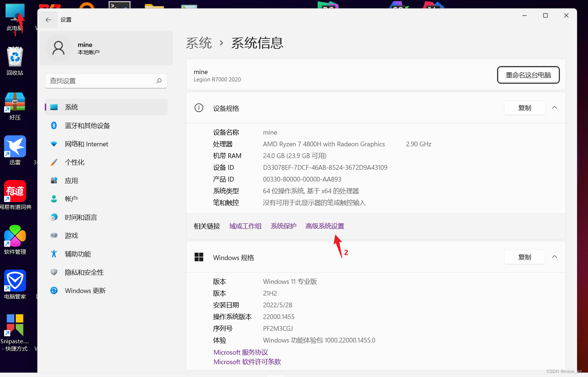Click 安装日期 value 2022/5/28
588x377 pixels.
coord(278,305)
